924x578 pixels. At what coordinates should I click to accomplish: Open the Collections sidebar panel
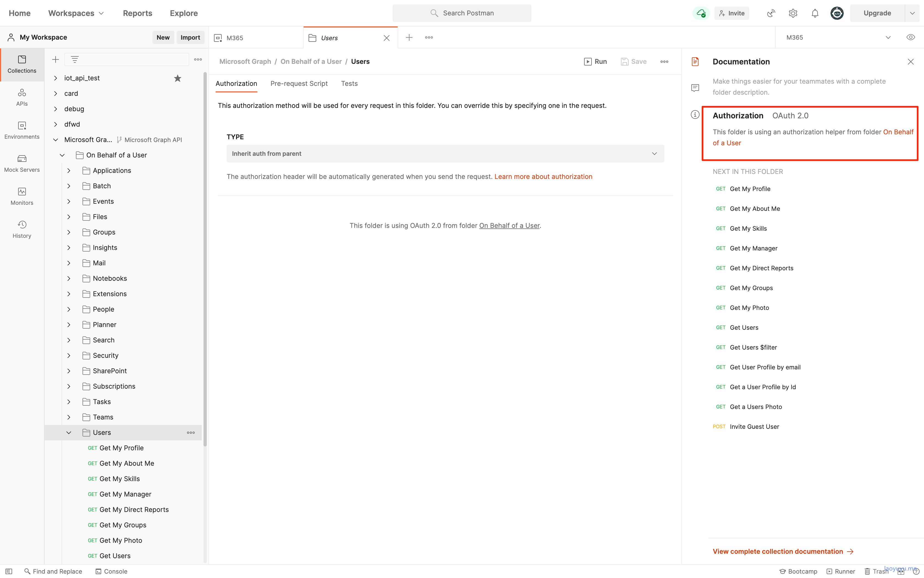click(x=22, y=65)
